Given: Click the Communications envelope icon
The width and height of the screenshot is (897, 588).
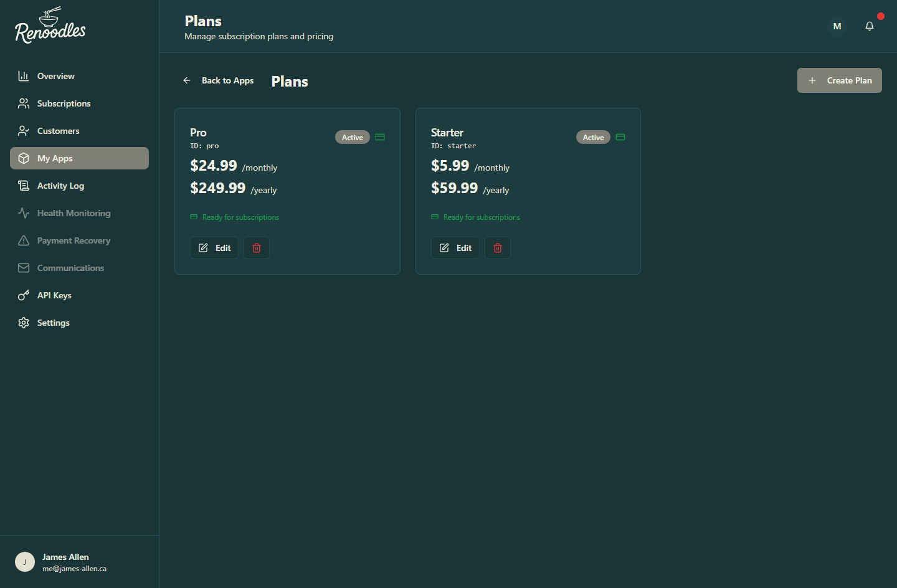Looking at the screenshot, I should [23, 268].
